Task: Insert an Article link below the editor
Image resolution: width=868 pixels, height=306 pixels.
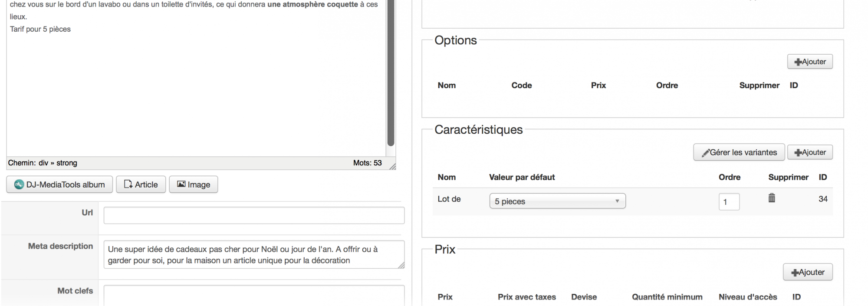Action: coord(141,184)
